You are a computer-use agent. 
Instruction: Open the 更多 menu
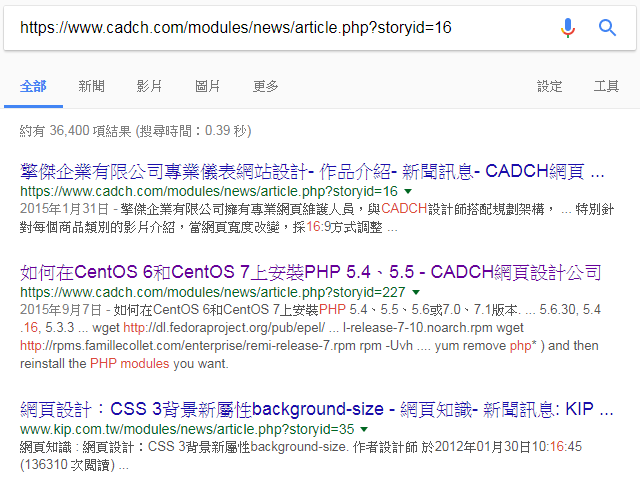tap(266, 86)
